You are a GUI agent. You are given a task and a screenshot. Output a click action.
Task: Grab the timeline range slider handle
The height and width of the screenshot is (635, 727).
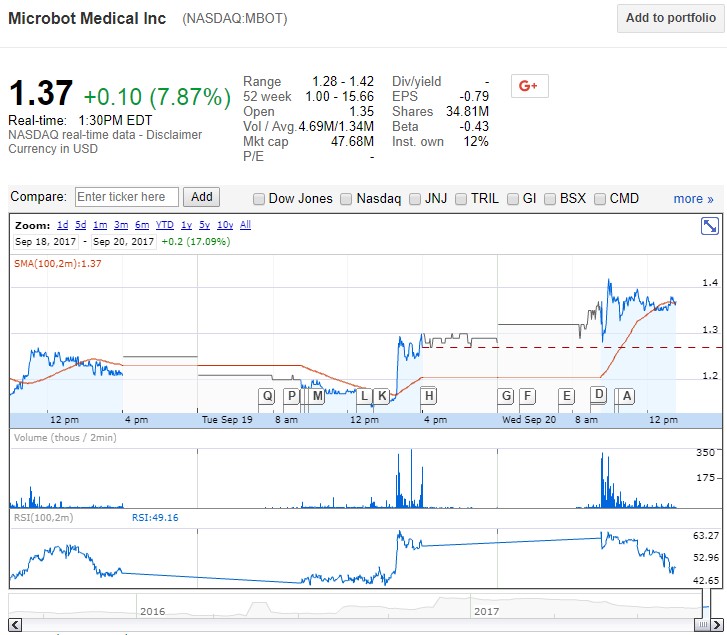coord(703,624)
